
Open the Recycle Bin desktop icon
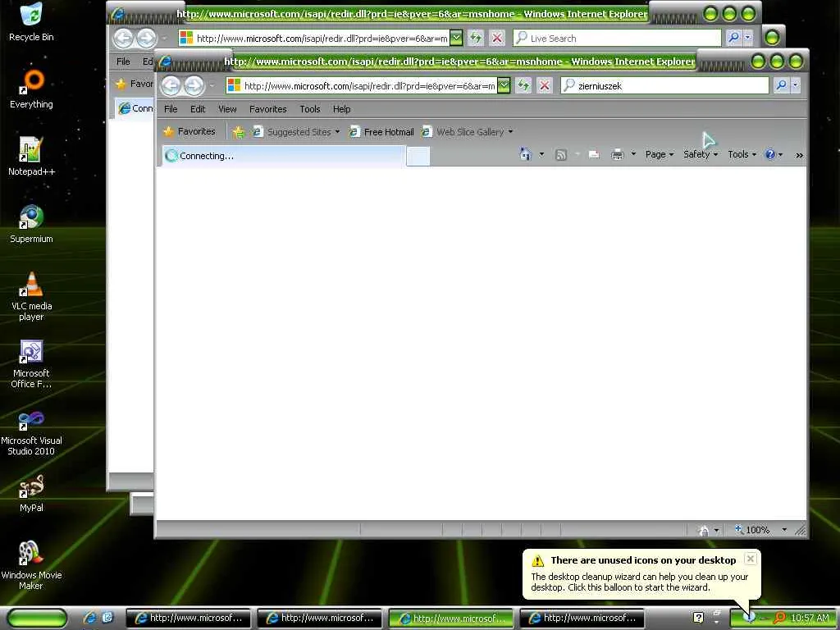tap(31, 21)
